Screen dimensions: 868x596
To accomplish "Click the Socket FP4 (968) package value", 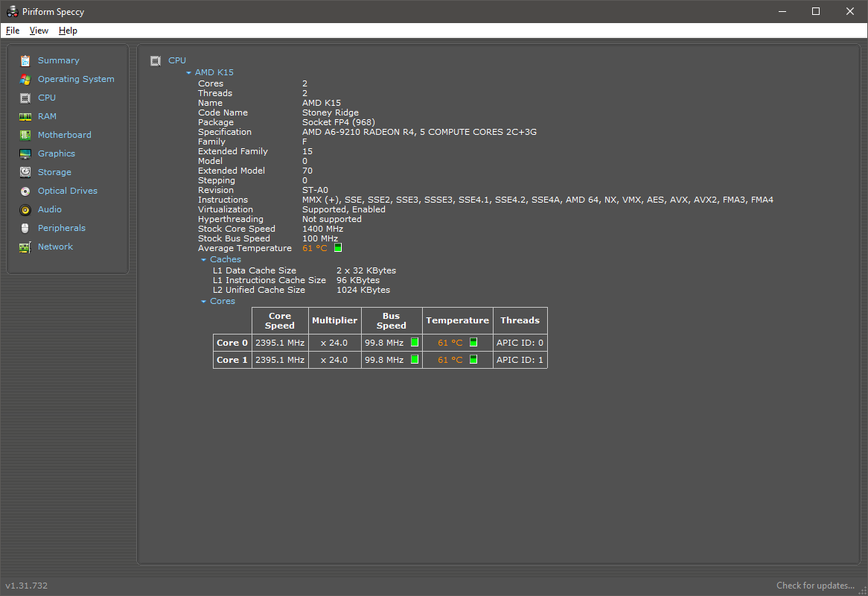I will (339, 122).
